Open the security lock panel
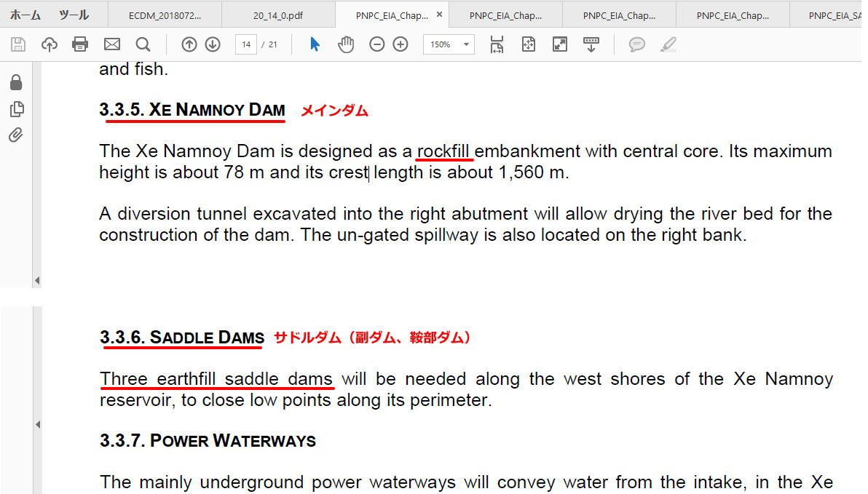Screen dimensions: 868x494 (x=16, y=82)
